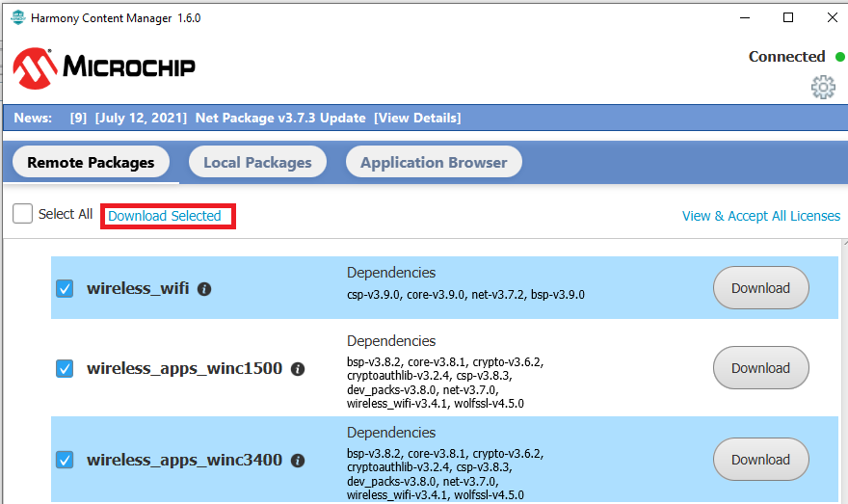Viewport: 848px width, 504px height.
Task: Click info icon beside wireless_apps_winc1500
Action: click(298, 368)
